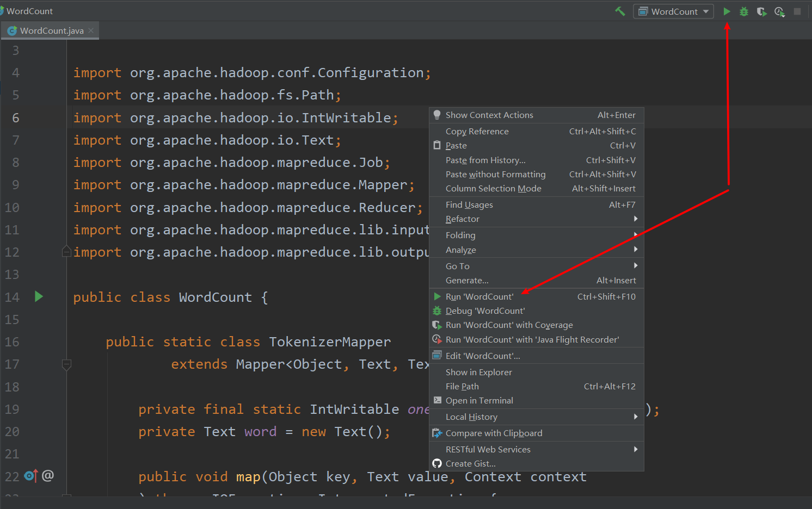Click the green Run button in the toolbar
This screenshot has height=509, width=812.
click(727, 11)
